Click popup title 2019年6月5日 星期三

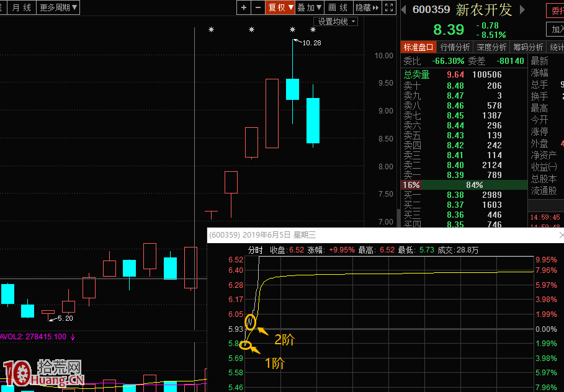279,235
